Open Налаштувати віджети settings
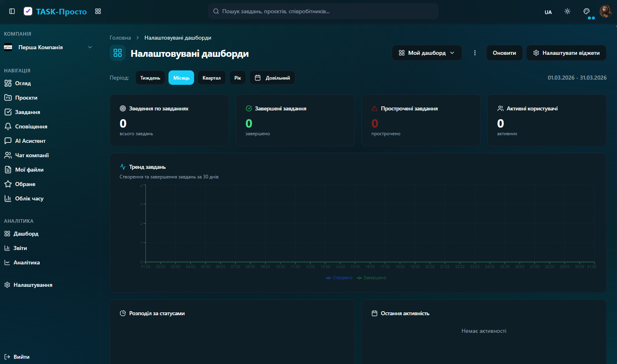This screenshot has width=617, height=364. click(x=566, y=53)
